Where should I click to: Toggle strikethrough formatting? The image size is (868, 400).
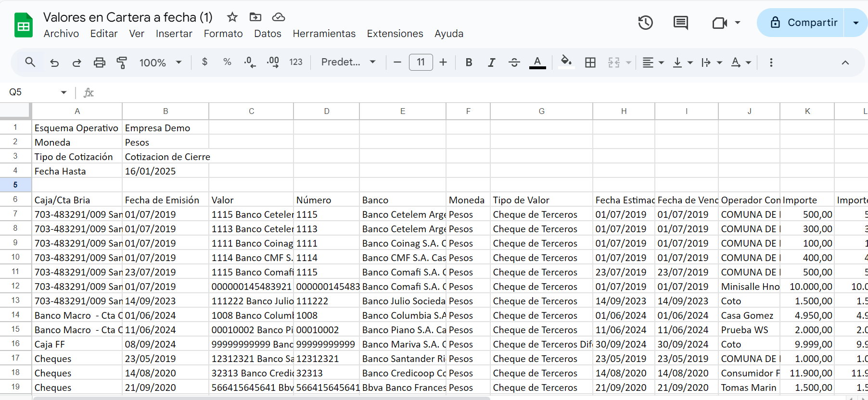(x=514, y=62)
